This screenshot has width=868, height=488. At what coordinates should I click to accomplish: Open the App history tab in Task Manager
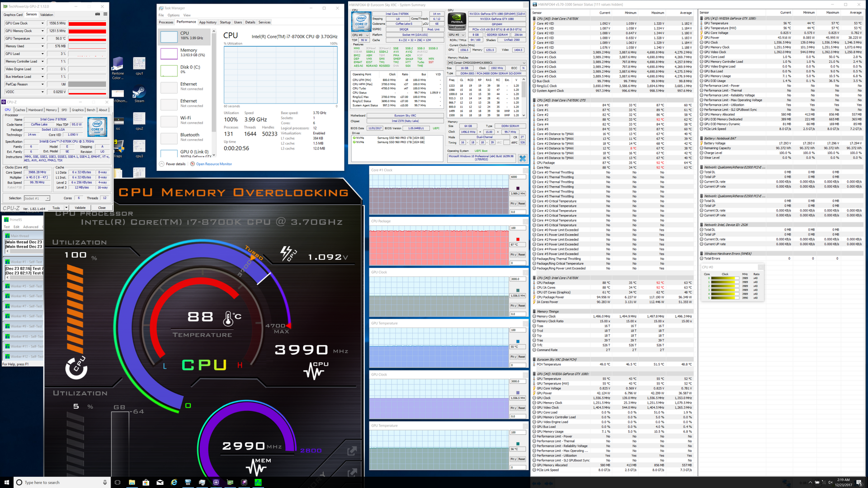click(x=208, y=22)
